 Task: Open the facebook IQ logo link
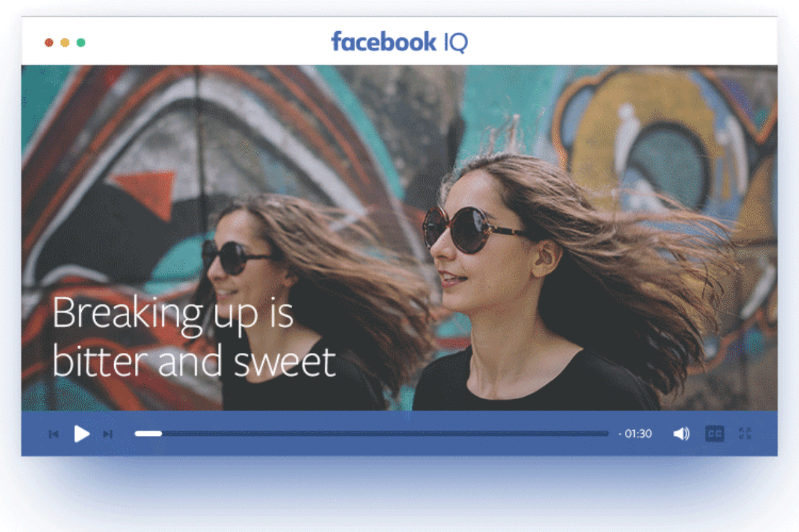[399, 42]
